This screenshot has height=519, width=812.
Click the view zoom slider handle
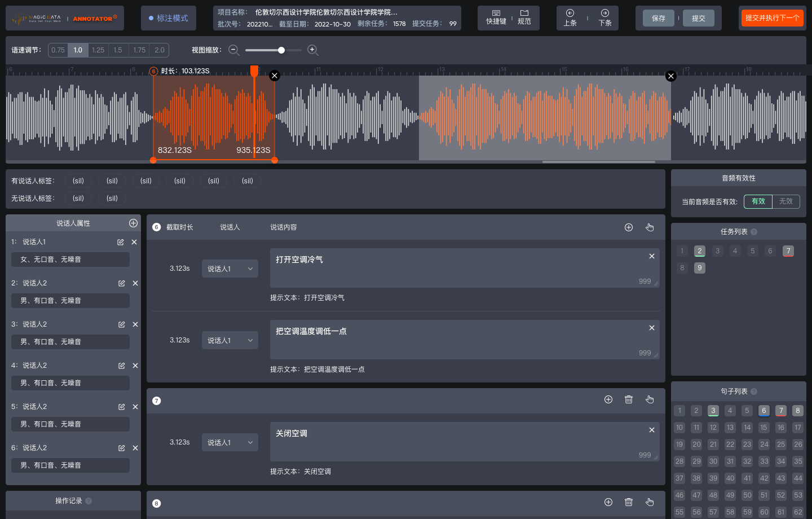[281, 50]
